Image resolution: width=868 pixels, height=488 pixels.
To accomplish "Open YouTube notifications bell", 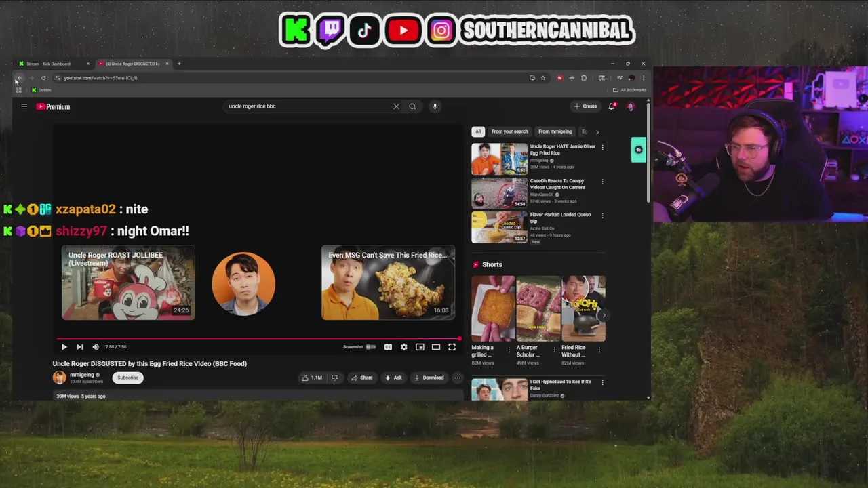I will 612,106.
